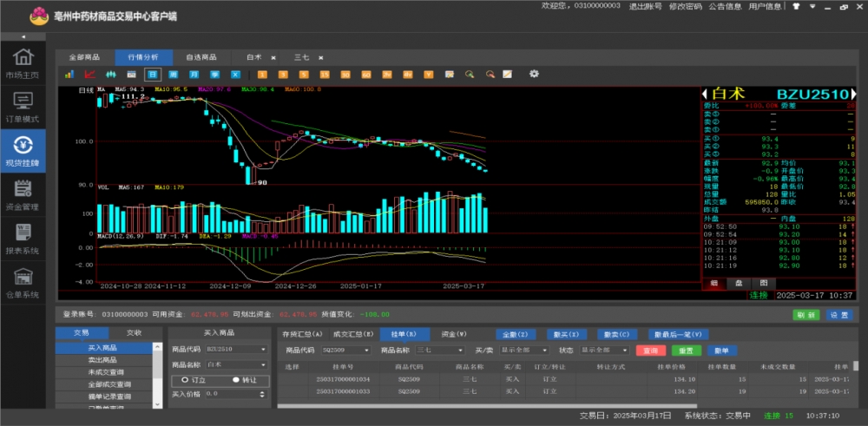
Task: Open 市场主页 in the left sidebar
Action: (23, 63)
